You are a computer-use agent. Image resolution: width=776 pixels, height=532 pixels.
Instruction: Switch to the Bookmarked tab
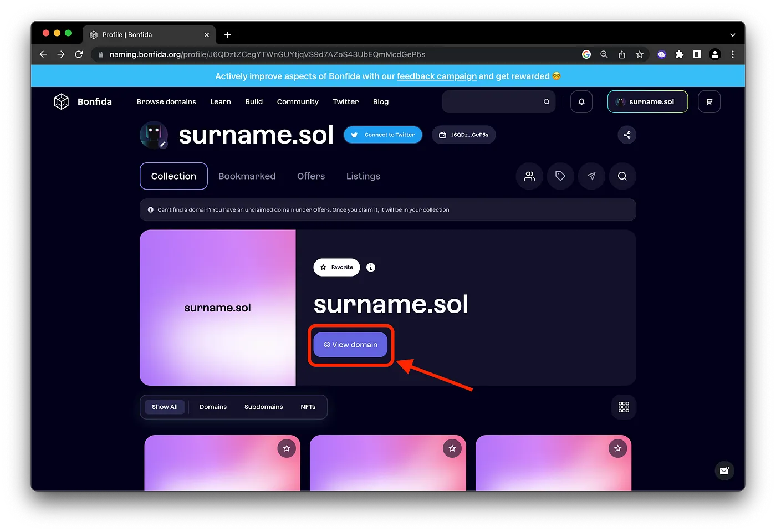(x=247, y=176)
